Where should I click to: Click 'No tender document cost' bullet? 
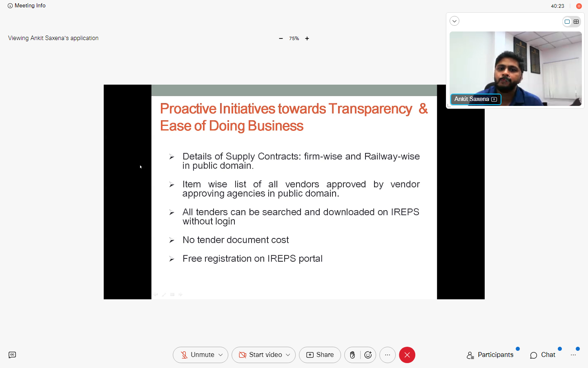click(x=236, y=240)
